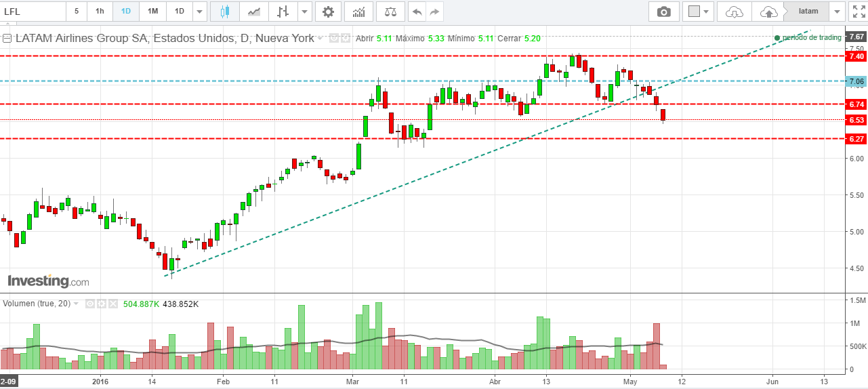The height and width of the screenshot is (389, 868).
Task: Open chart style options dropdown
Action: point(305,12)
